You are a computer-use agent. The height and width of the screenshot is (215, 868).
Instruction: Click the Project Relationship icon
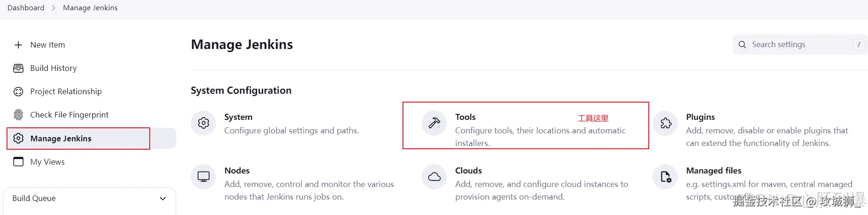(x=18, y=91)
